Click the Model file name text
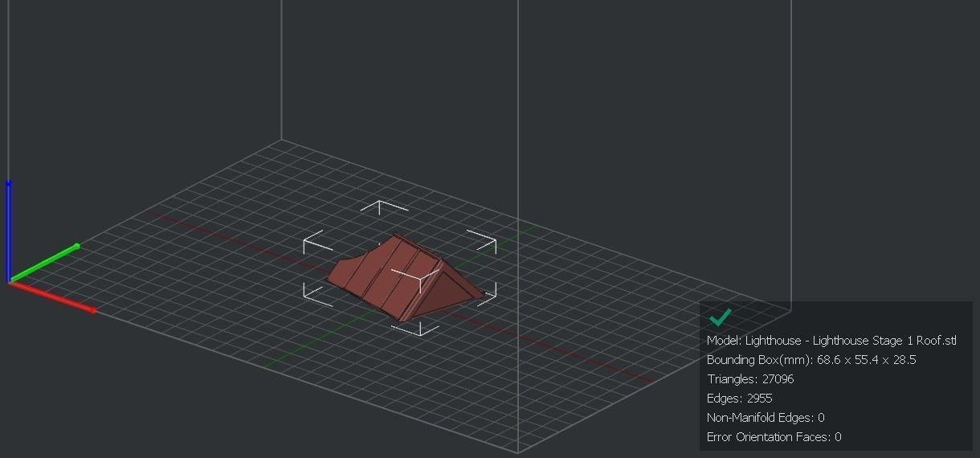Screen dimensions: 980x458 [831, 341]
